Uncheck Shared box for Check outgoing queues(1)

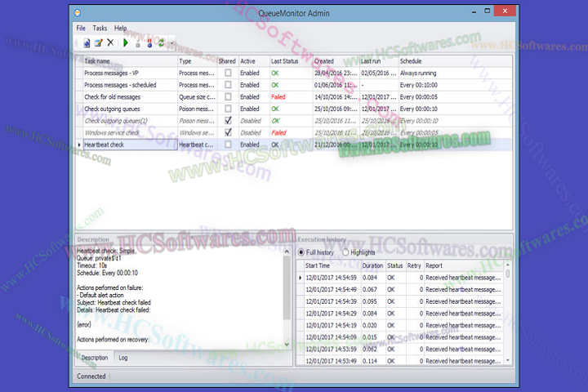point(228,120)
